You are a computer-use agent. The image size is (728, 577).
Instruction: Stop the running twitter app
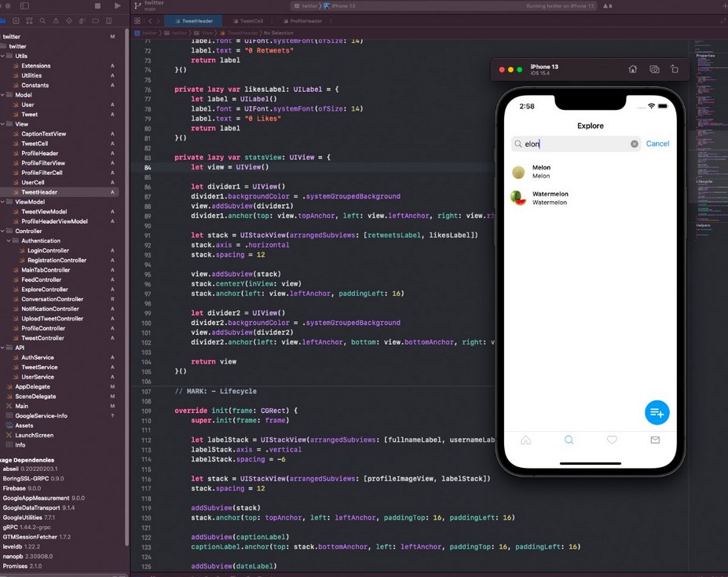coord(97,6)
